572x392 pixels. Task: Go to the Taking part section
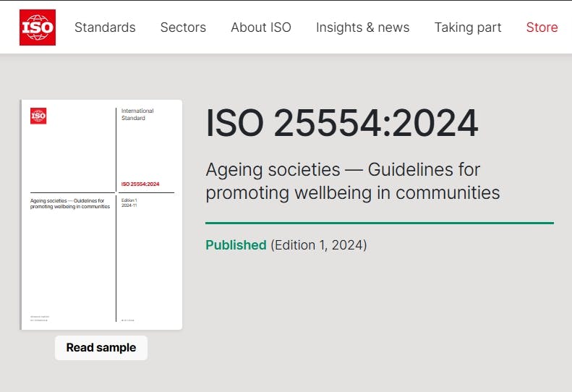click(x=468, y=27)
